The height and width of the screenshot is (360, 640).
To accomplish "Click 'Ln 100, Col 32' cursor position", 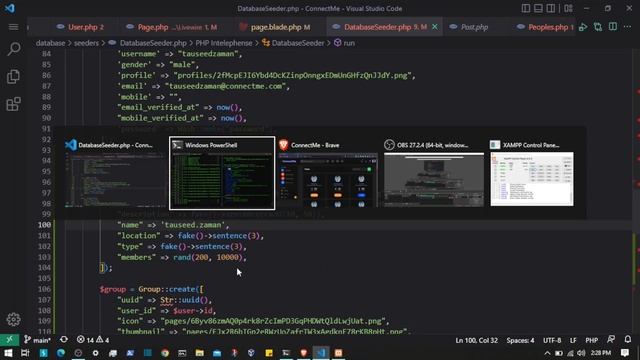I will tap(476, 340).
